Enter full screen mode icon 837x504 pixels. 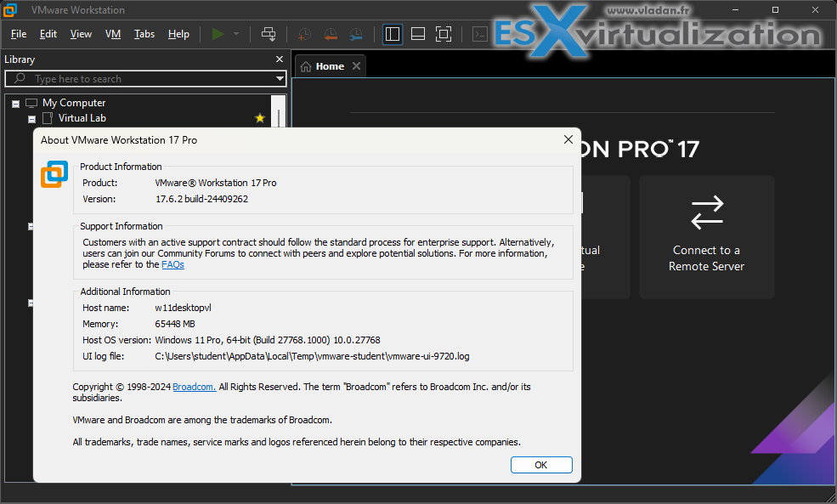[444, 34]
